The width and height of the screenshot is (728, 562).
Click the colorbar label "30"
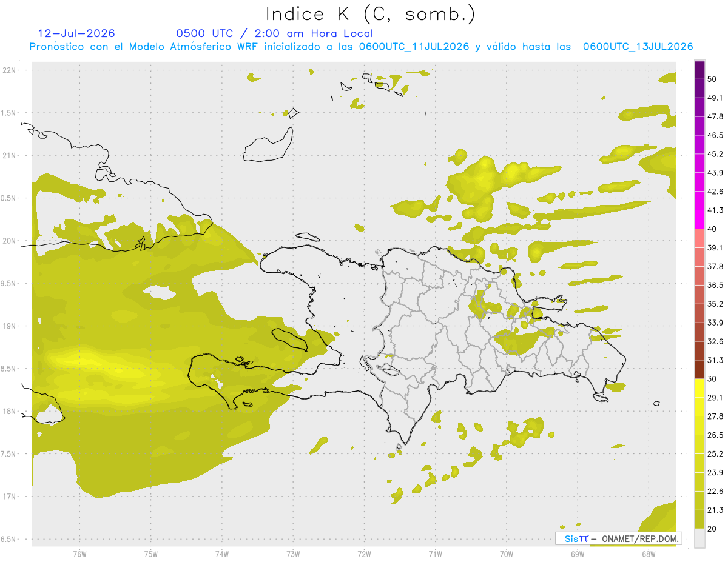712,379
